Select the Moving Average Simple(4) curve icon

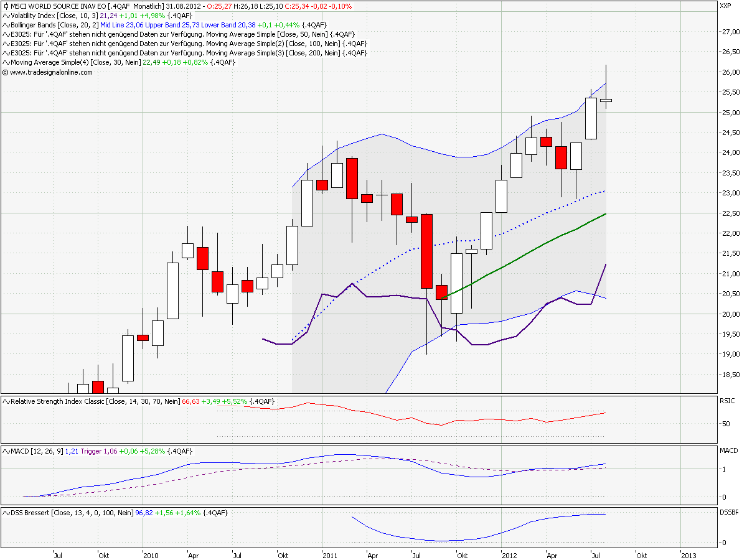click(x=6, y=62)
